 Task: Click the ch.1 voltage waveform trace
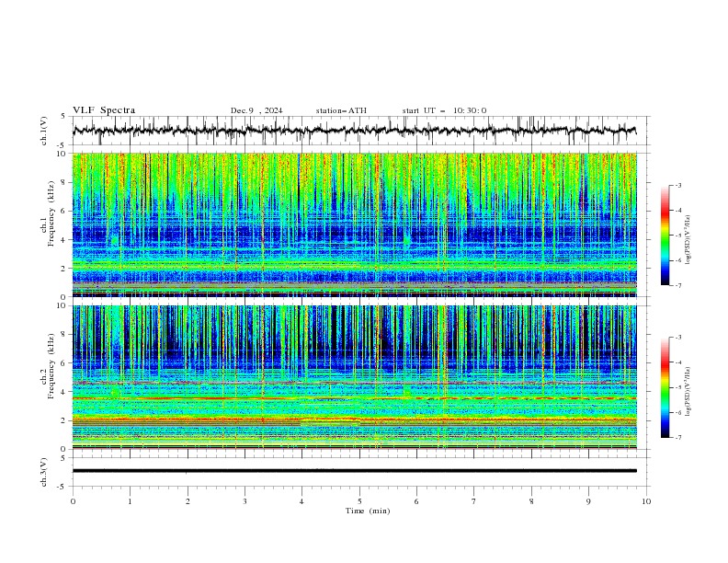[354, 131]
